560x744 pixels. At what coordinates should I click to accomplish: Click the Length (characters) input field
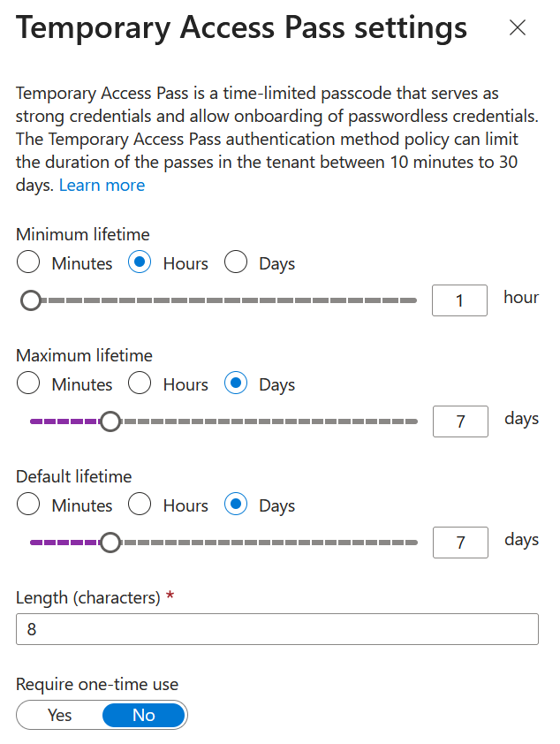click(276, 630)
